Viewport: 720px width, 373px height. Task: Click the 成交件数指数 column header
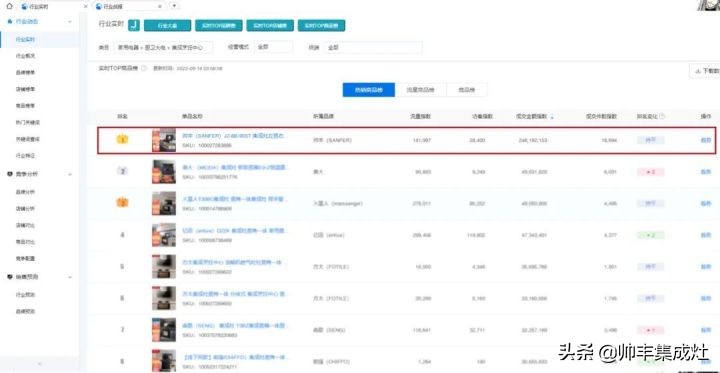(x=601, y=117)
